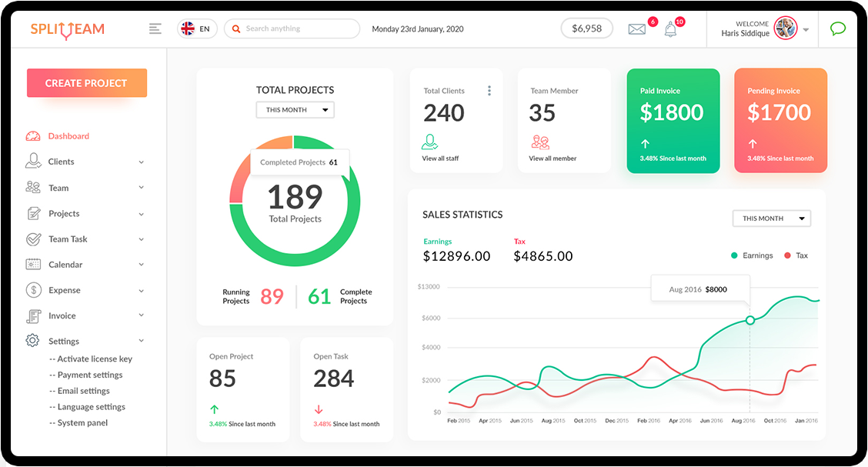Click the View all member icon
This screenshot has height=467, width=868.
click(540, 142)
